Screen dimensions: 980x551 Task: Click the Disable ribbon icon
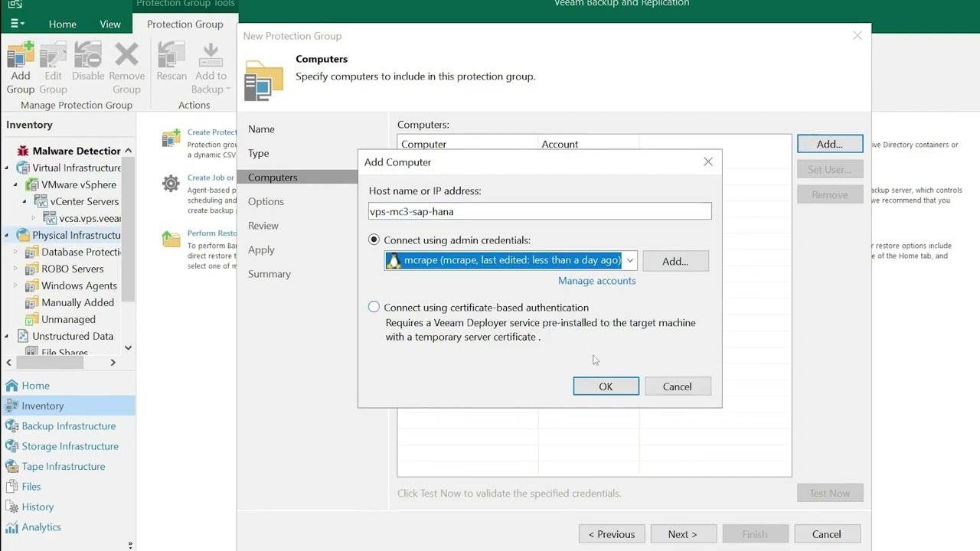click(88, 56)
